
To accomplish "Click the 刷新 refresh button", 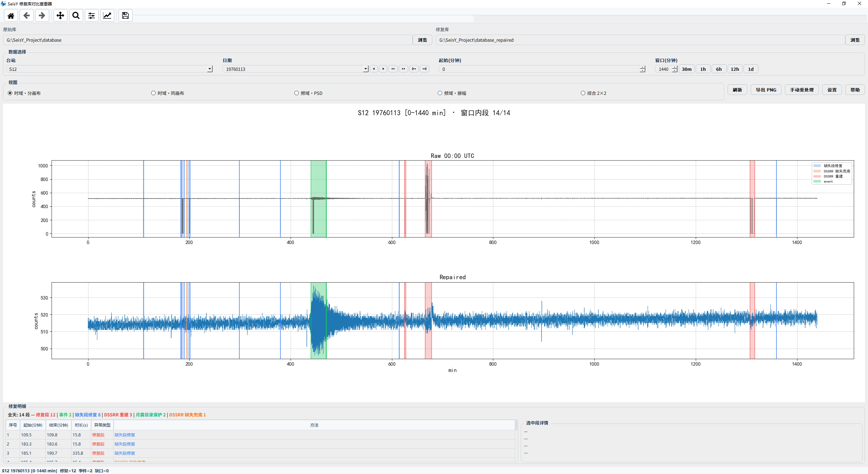I will click(737, 90).
